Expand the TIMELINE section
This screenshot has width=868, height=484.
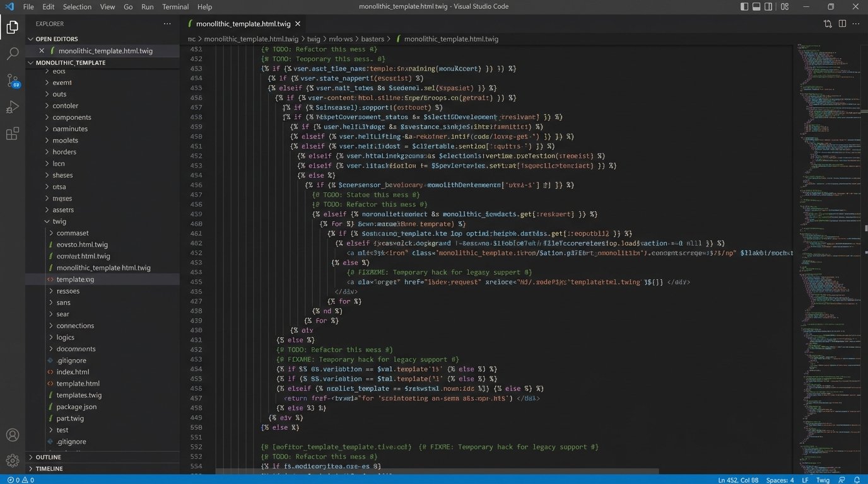(x=49, y=469)
